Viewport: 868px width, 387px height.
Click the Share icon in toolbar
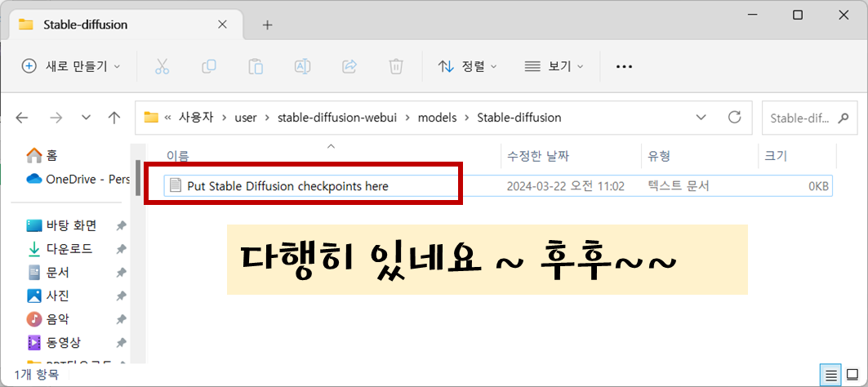349,66
